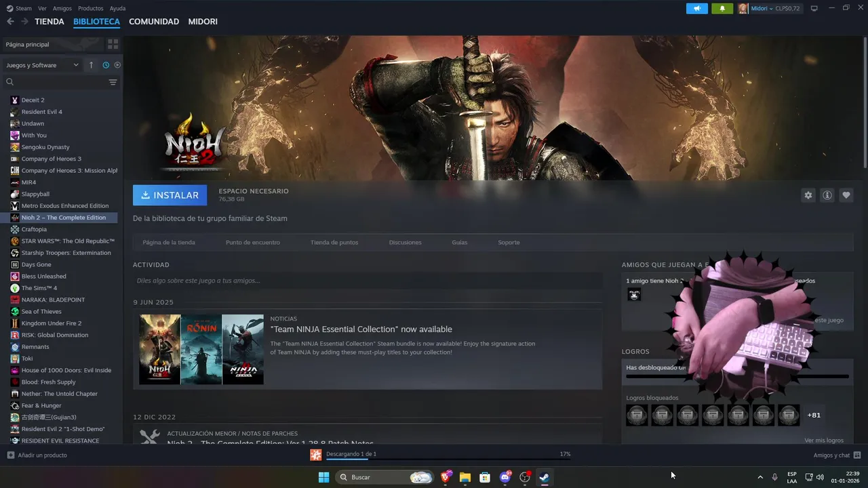868x488 pixels.
Task: Toggle the ready-to-play filter icon
Action: pos(117,65)
